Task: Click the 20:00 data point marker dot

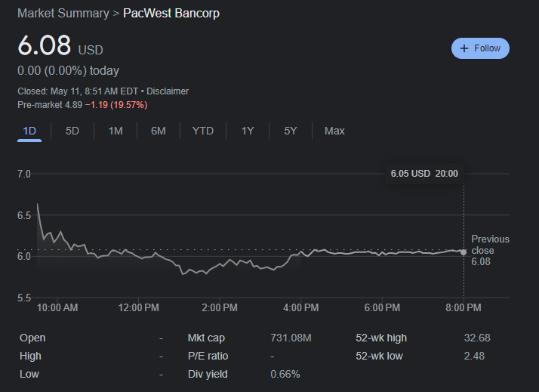Action: (464, 252)
